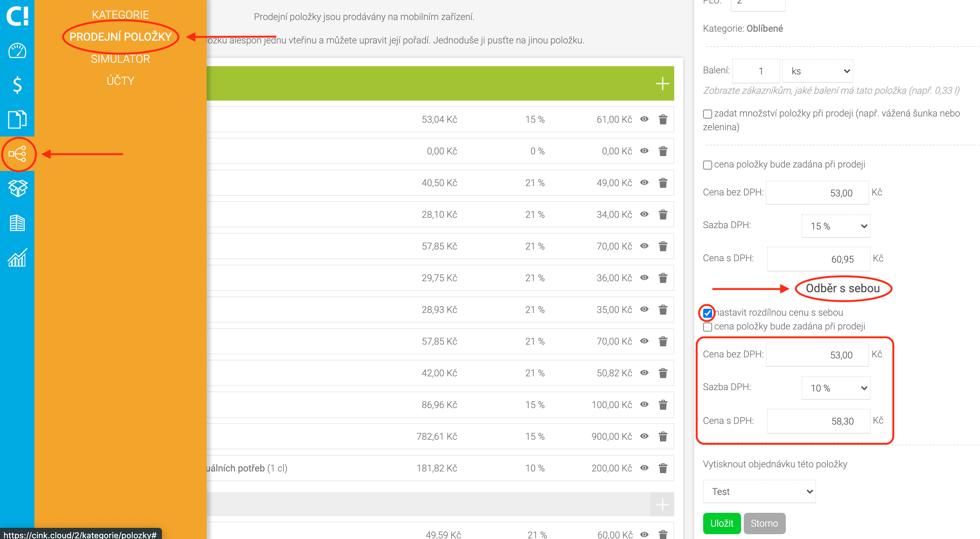Open the 'Test' printer dropdown

pyautogui.click(x=759, y=491)
